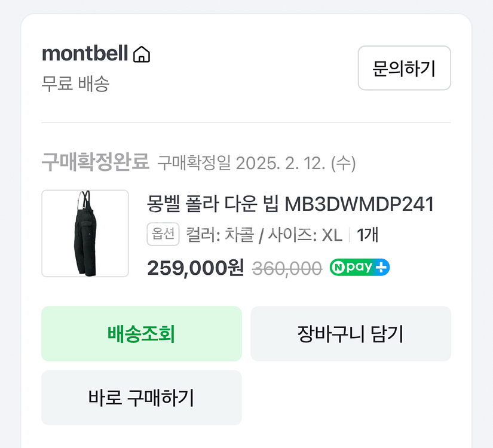This screenshot has height=448, width=493.
Task: Click 장바구니 담기 to add to cart
Action: [x=351, y=333]
